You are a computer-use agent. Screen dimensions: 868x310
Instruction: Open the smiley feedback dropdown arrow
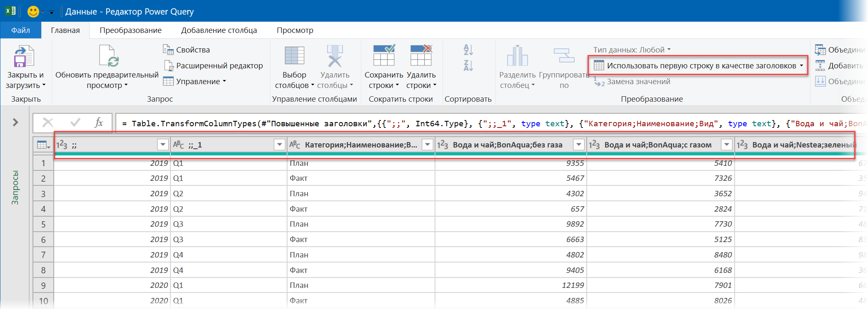43,12
